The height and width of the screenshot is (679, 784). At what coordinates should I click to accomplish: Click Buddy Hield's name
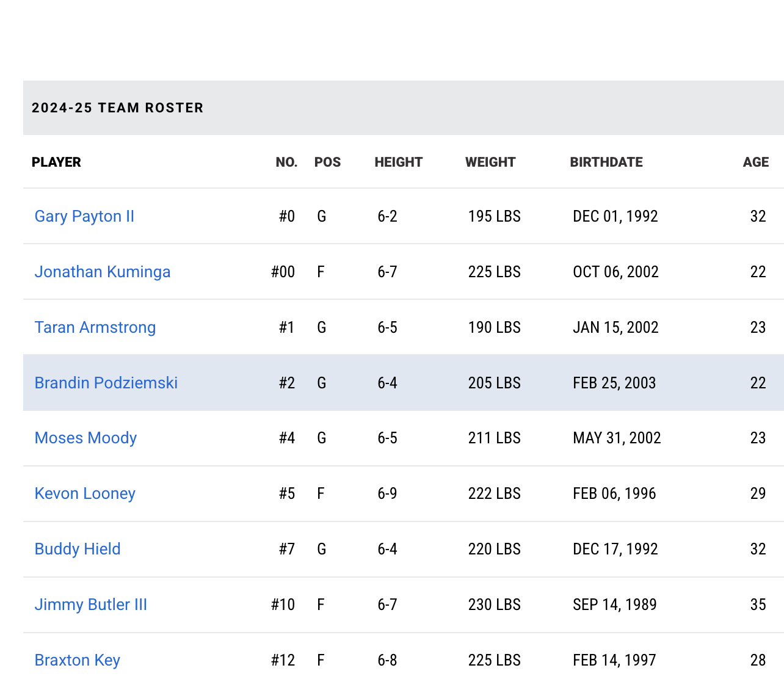(x=78, y=549)
